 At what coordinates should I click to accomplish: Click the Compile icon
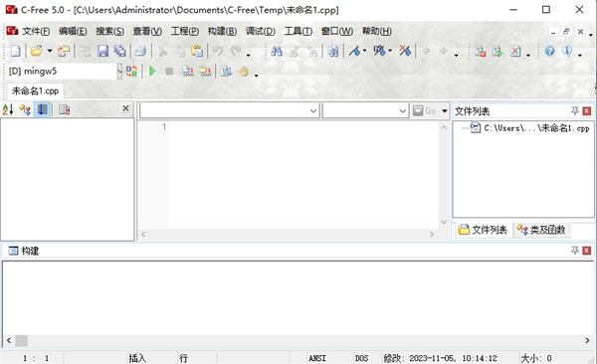188,72
